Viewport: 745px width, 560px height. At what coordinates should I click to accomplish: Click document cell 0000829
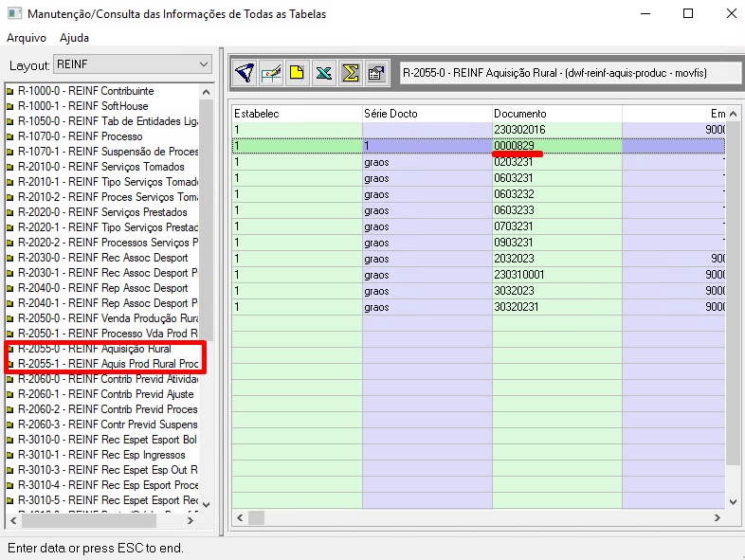[x=557, y=146]
